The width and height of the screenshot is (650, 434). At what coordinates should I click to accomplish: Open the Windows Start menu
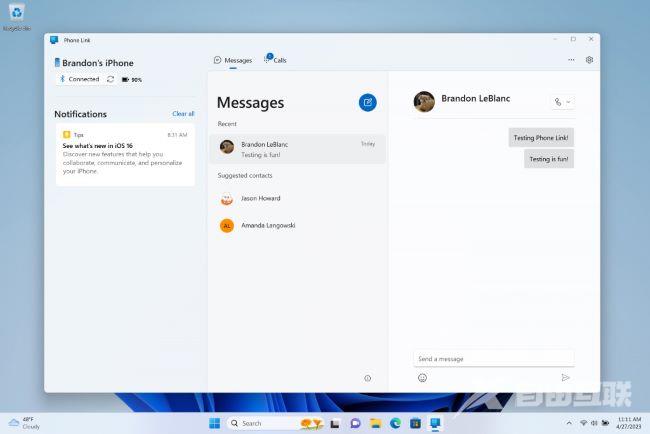coord(213,423)
